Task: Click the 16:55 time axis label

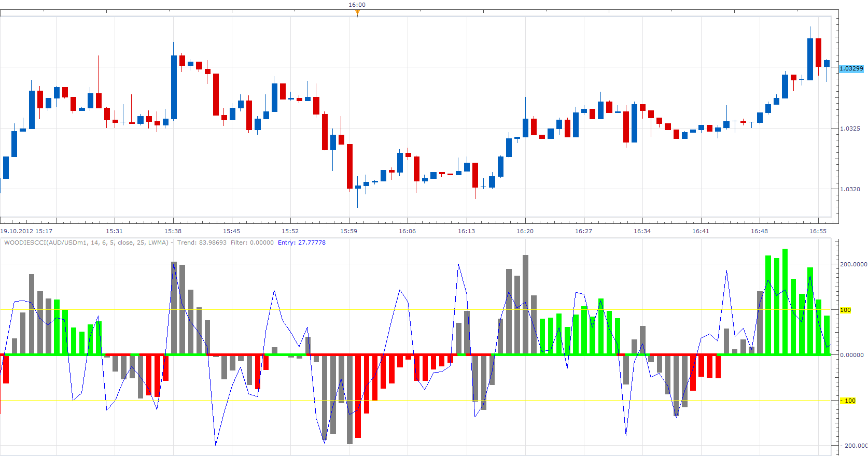Action: click(x=818, y=231)
